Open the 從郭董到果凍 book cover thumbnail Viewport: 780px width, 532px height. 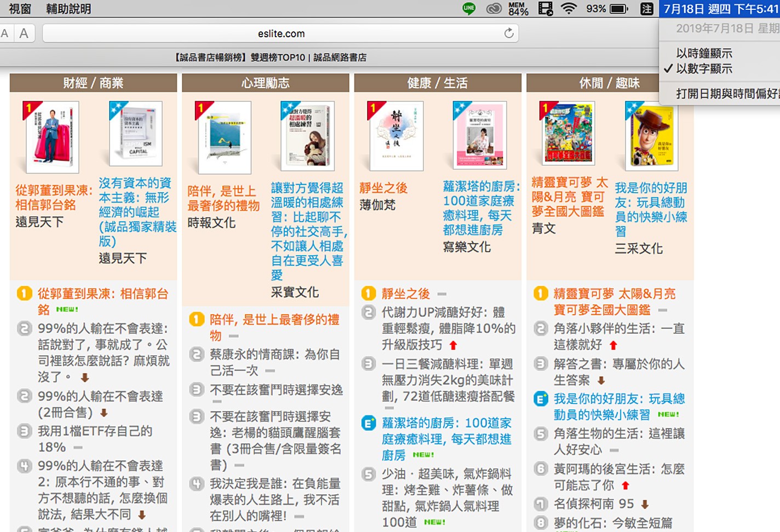[52, 137]
